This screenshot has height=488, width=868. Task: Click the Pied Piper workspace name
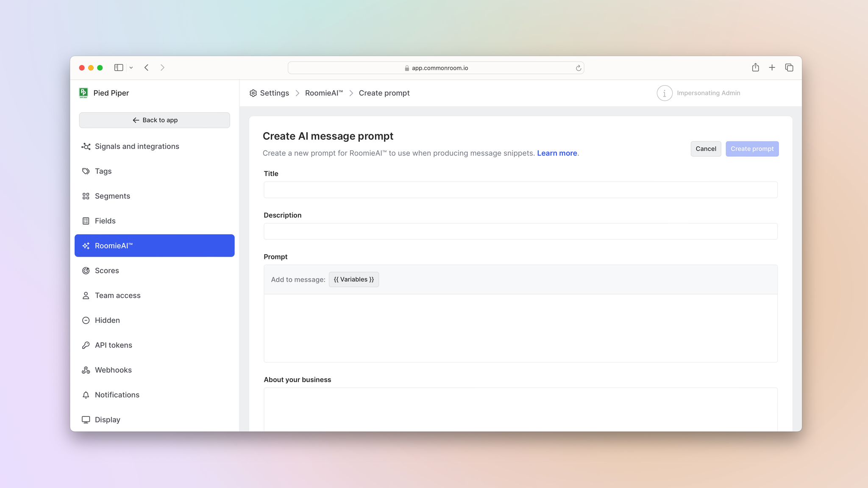pos(111,93)
